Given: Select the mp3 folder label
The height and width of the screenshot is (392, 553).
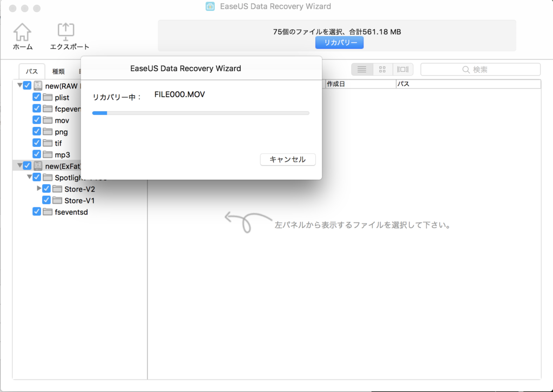Looking at the screenshot, I should [x=63, y=155].
